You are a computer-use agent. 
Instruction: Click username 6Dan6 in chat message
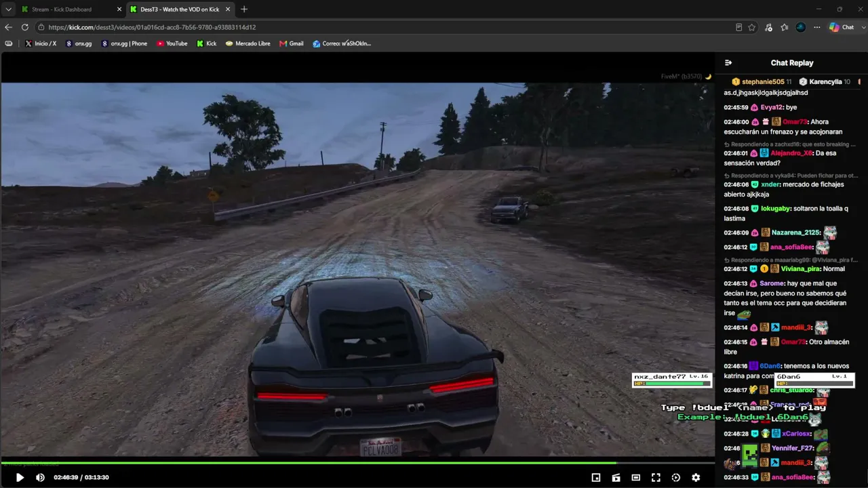(770, 366)
